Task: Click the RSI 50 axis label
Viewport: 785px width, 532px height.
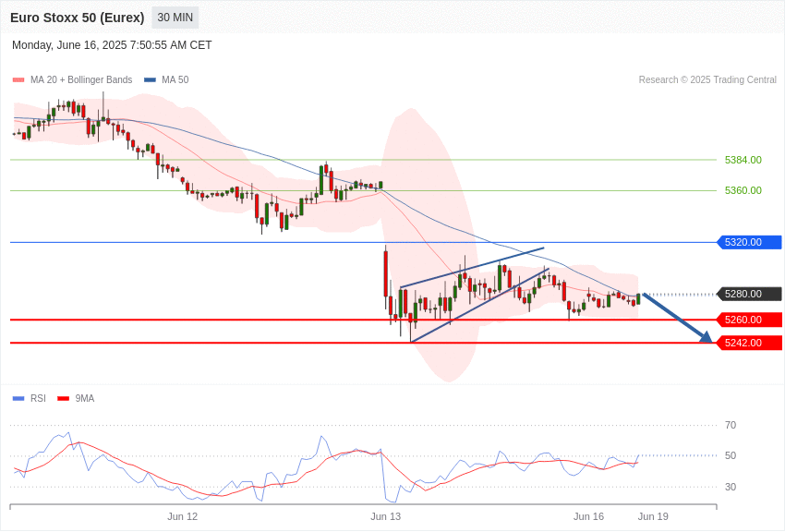Action: pyautogui.click(x=731, y=455)
